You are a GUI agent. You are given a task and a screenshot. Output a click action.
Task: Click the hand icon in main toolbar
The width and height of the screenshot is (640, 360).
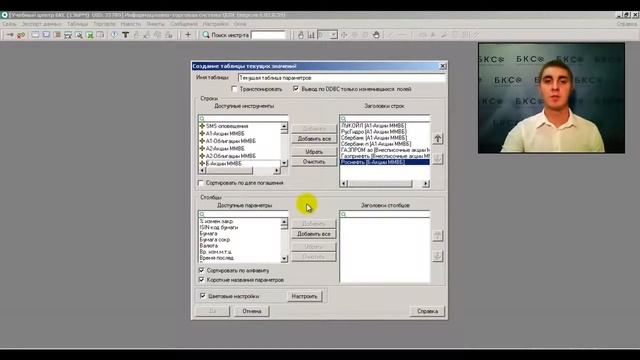pos(376,35)
